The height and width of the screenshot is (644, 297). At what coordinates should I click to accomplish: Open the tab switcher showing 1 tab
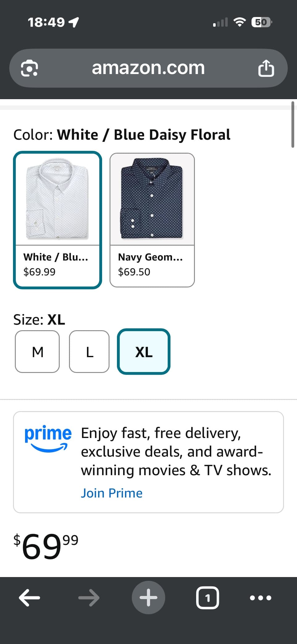click(x=208, y=598)
